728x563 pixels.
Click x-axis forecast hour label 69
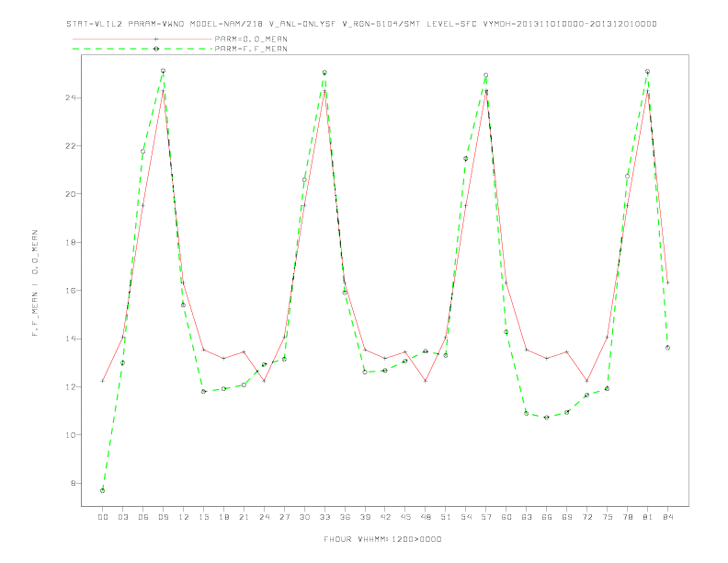coord(567,517)
